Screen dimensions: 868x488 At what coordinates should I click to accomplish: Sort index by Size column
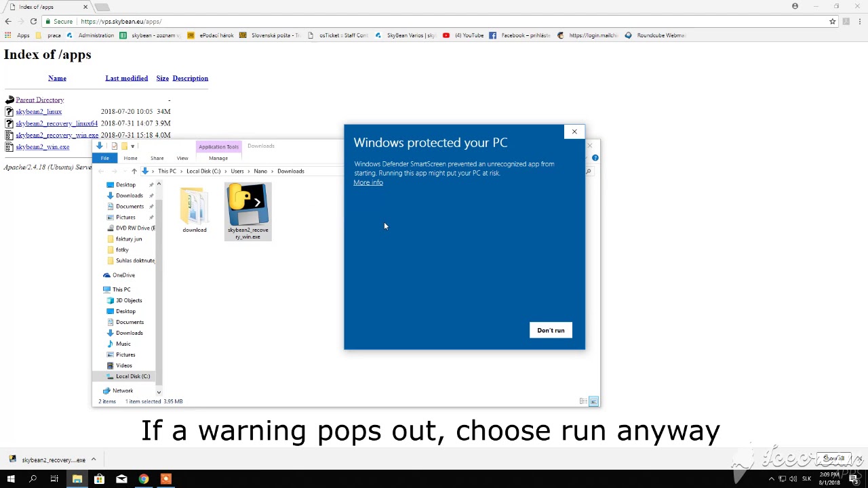click(162, 78)
